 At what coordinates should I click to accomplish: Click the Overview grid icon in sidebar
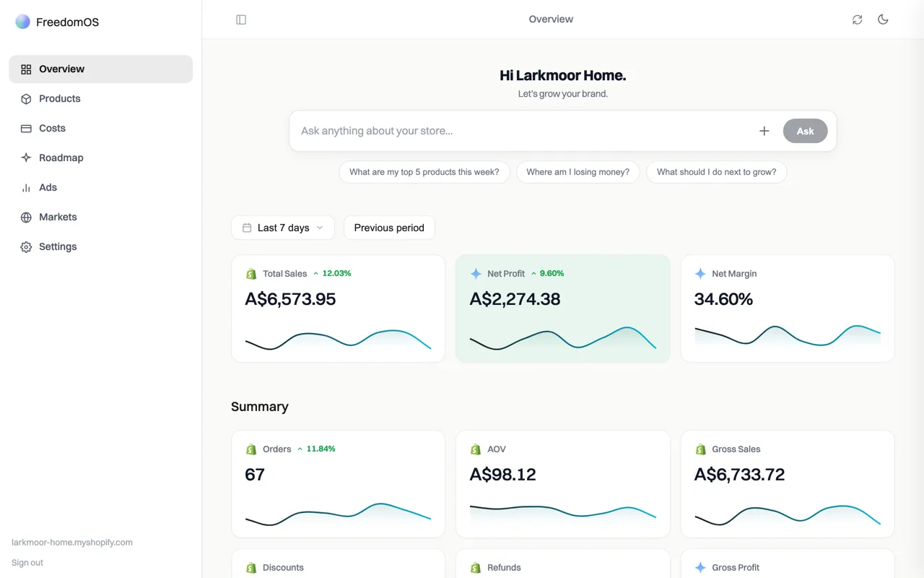coord(26,69)
